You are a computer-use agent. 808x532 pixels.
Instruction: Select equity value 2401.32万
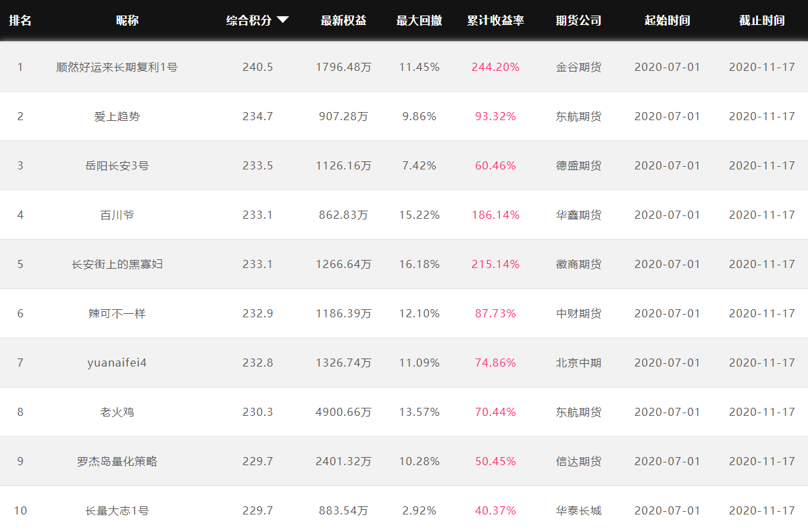[343, 461]
